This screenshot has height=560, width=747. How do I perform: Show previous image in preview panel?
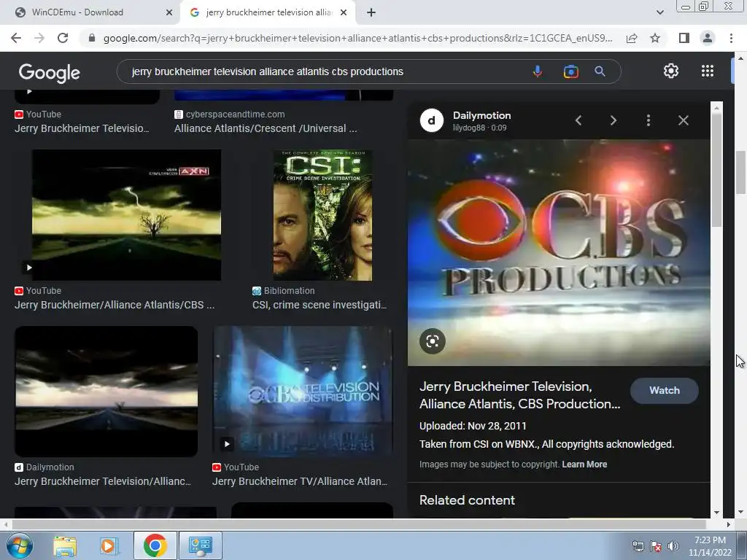[x=578, y=120]
